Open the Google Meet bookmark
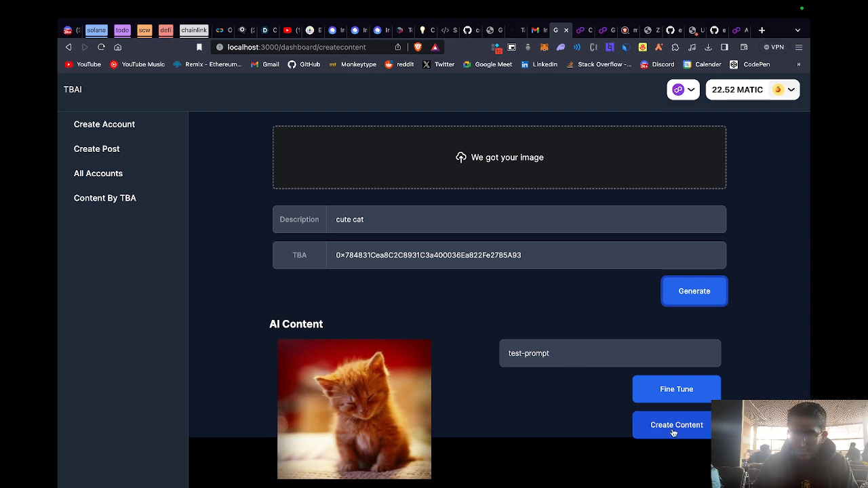Screen dimensions: 868x488 pos(488,64)
